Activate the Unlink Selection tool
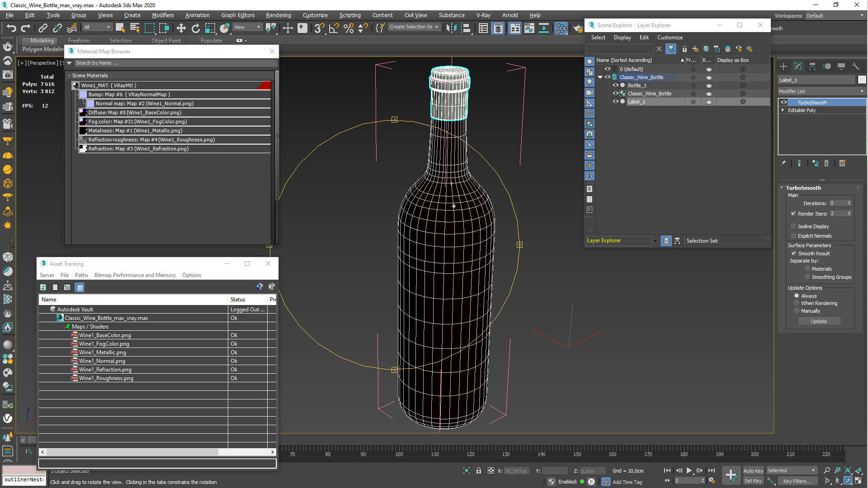Image resolution: width=868 pixels, height=488 pixels. click(x=57, y=28)
